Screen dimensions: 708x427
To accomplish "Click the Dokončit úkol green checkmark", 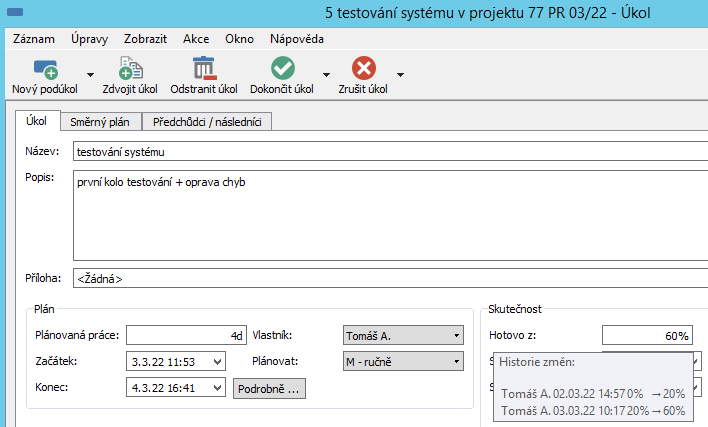I will [283, 68].
